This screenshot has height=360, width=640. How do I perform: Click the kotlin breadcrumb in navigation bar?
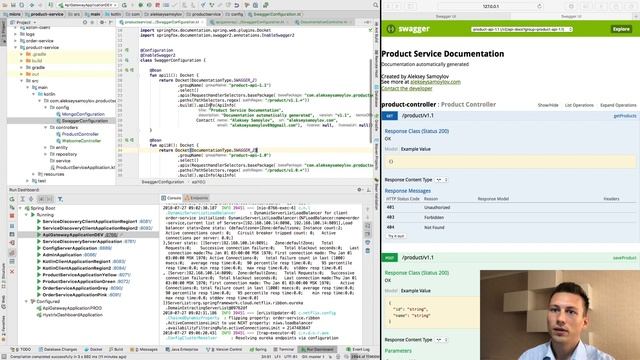pos(113,14)
